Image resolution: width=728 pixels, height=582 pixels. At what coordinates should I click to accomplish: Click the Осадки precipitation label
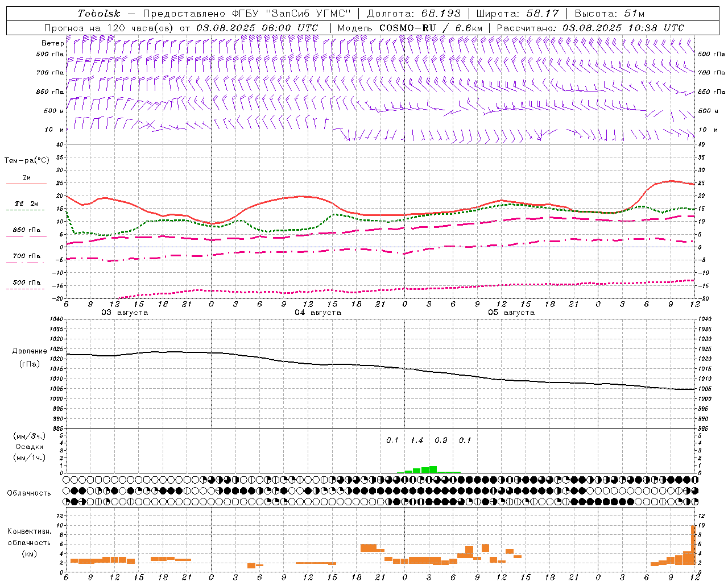tap(30, 447)
